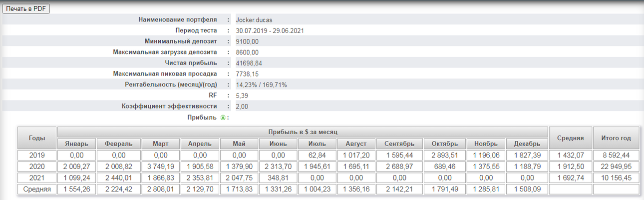Click average September cell 2 142,21

point(400,189)
